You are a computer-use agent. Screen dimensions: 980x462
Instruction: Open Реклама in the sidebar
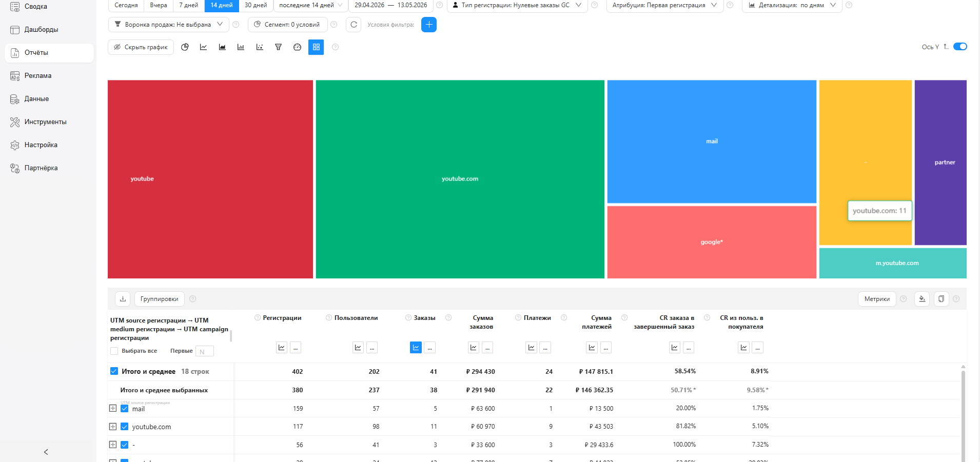coord(49,76)
